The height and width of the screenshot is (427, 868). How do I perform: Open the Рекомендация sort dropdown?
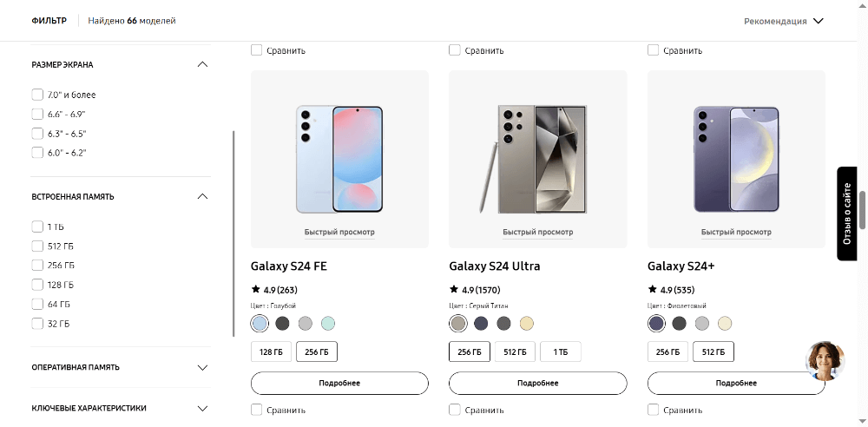pyautogui.click(x=783, y=21)
